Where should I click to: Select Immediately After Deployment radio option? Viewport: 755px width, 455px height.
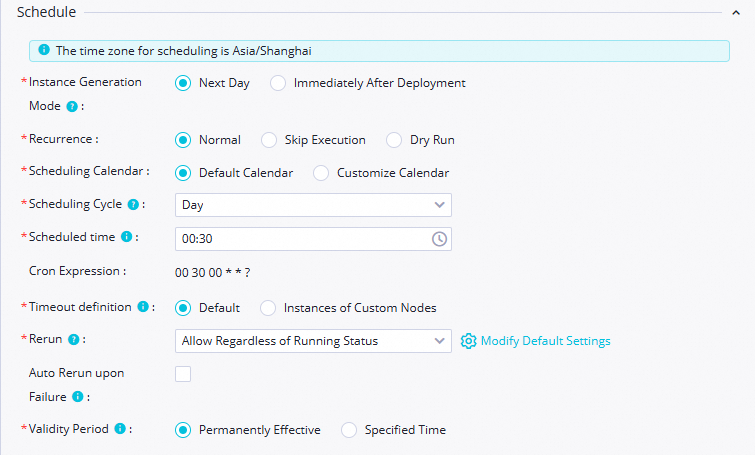(x=278, y=83)
